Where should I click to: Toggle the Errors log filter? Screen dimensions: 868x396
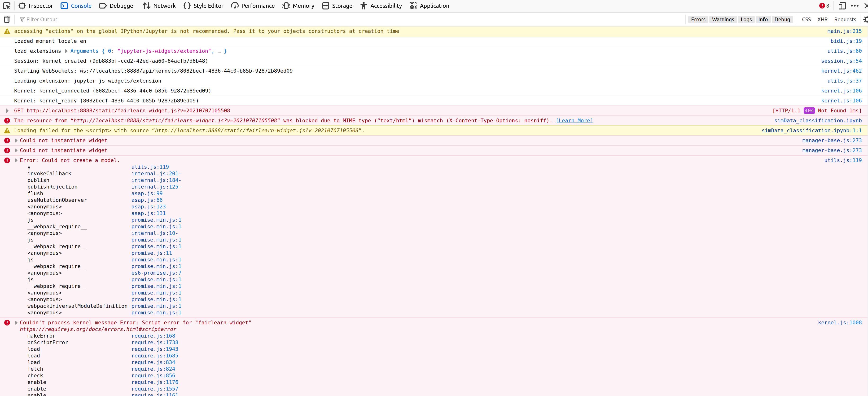[698, 19]
